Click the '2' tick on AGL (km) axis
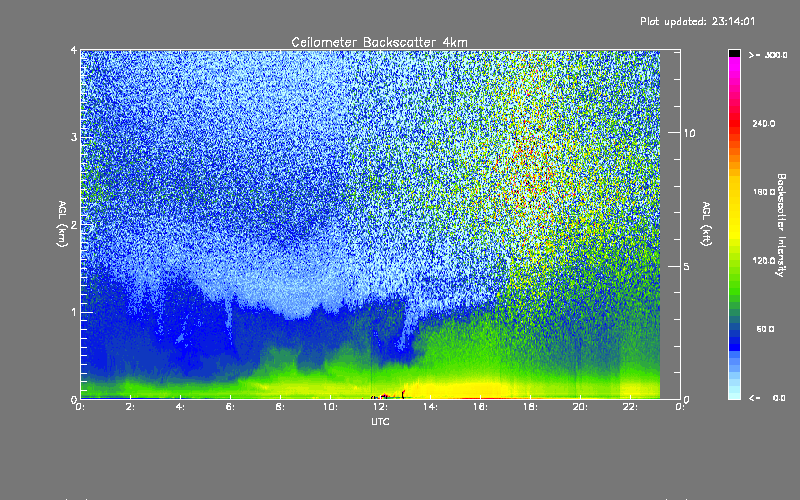 coord(74,225)
